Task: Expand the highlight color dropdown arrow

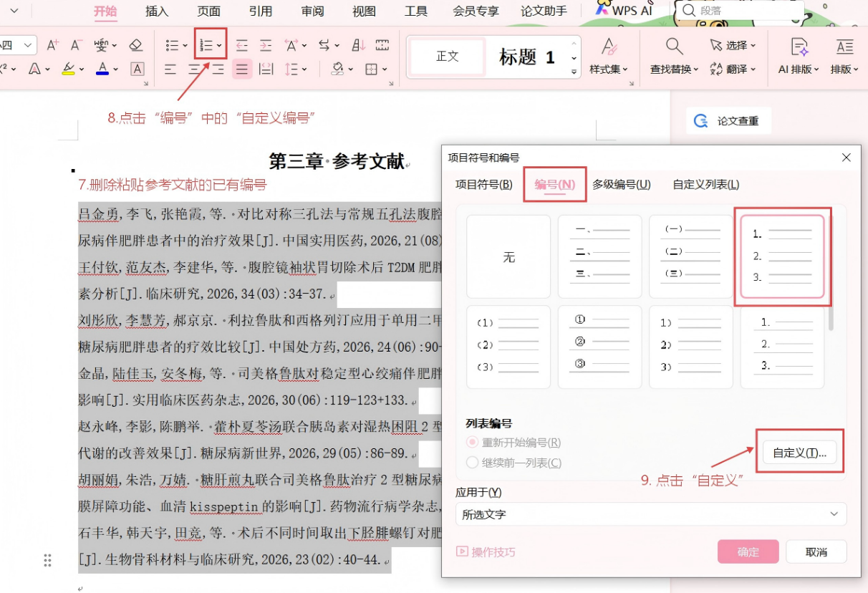Action: tap(82, 70)
